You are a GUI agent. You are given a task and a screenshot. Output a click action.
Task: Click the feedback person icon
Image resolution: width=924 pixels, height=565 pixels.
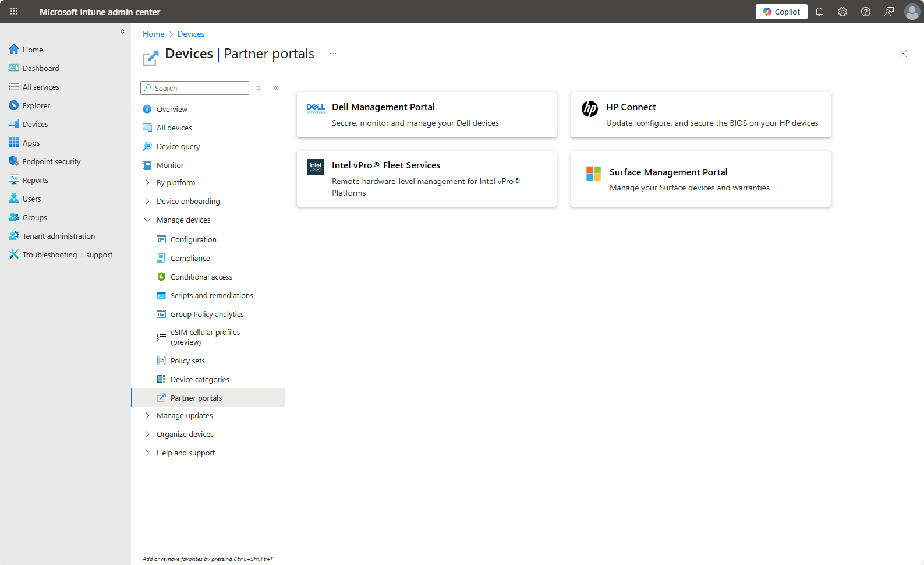[x=889, y=12]
